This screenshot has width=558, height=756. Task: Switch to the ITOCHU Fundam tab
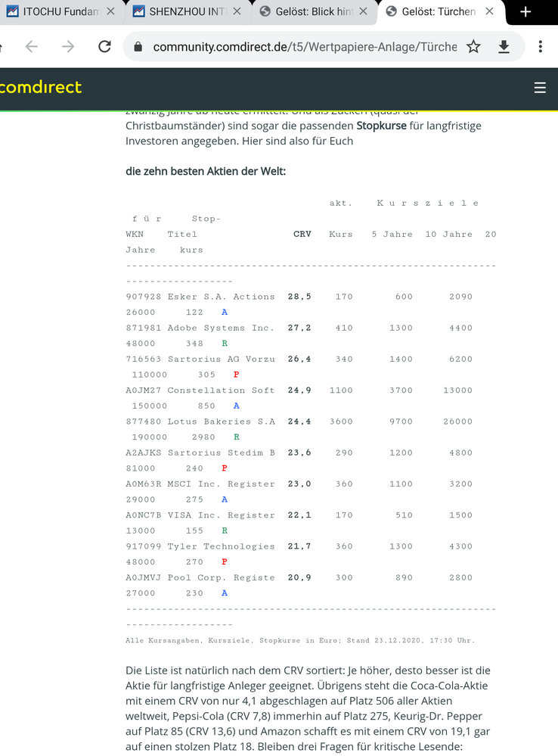(x=51, y=12)
